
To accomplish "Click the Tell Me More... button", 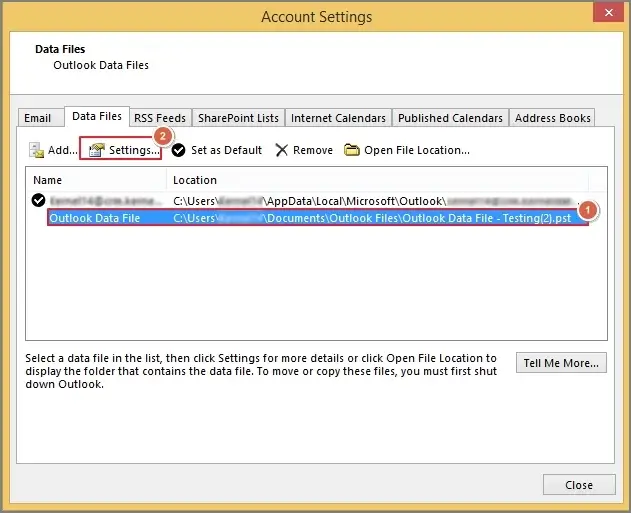I will (x=561, y=363).
